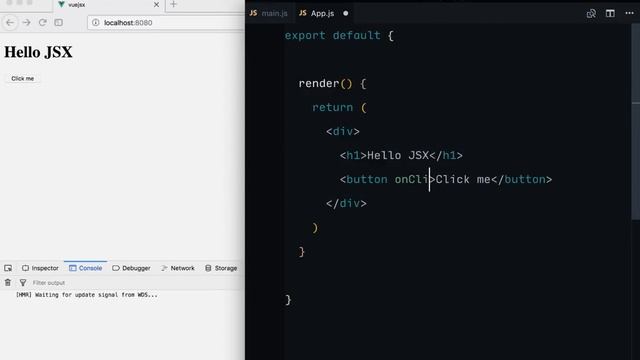
Task: Click the 'Click me' button on page
Action: coord(22,78)
